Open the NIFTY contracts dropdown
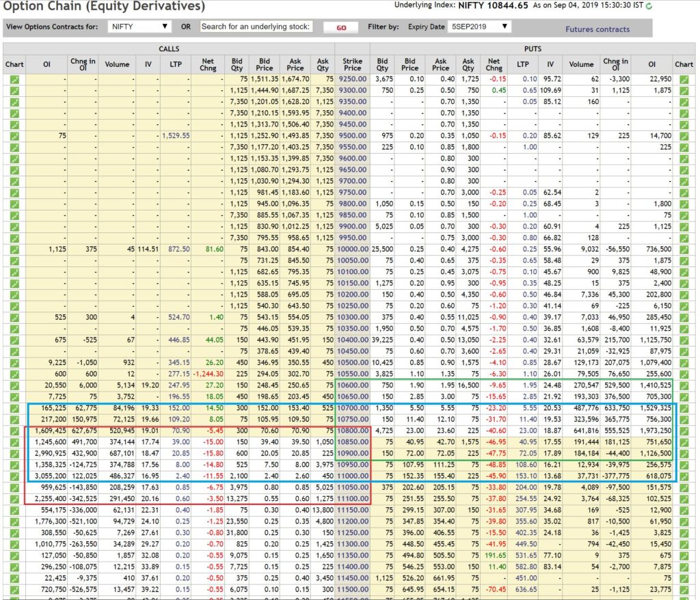This screenshot has width=700, height=600. pyautogui.click(x=139, y=27)
